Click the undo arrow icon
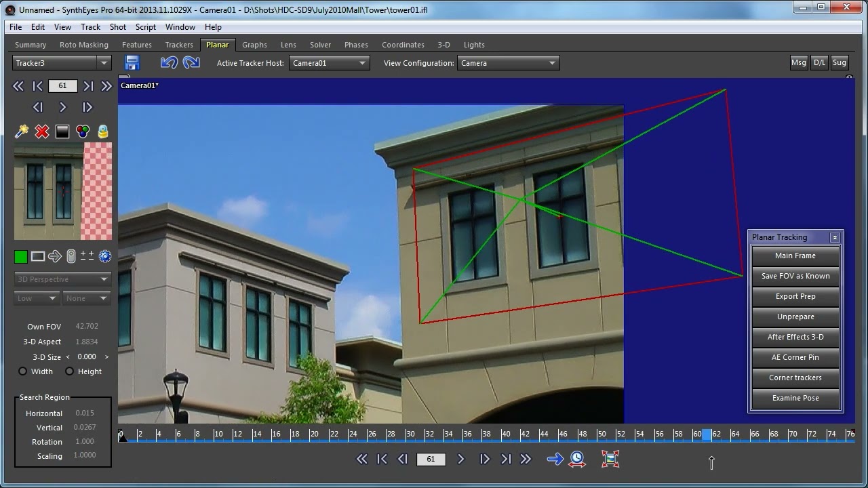 (x=169, y=62)
